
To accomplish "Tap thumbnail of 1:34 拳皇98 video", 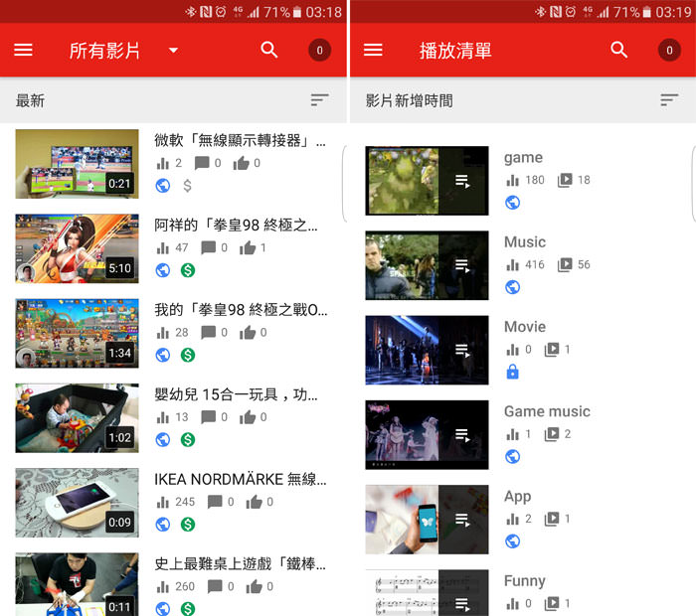I will (77, 334).
